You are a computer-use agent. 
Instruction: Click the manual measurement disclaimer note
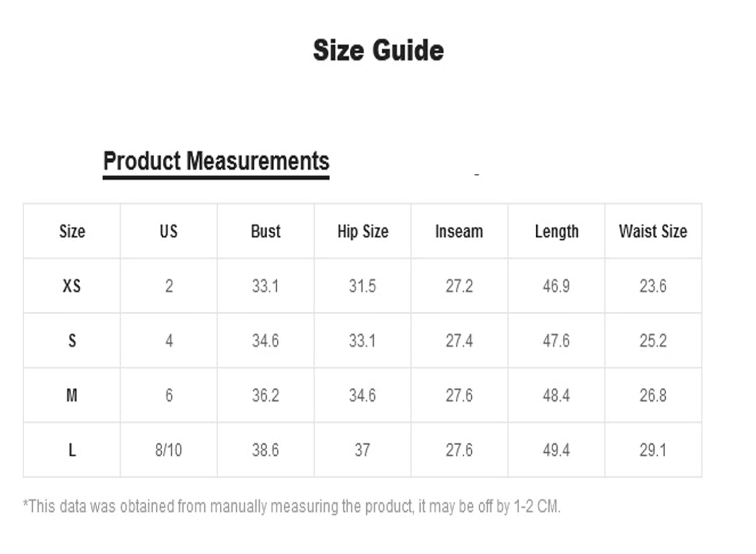pyautogui.click(x=292, y=506)
